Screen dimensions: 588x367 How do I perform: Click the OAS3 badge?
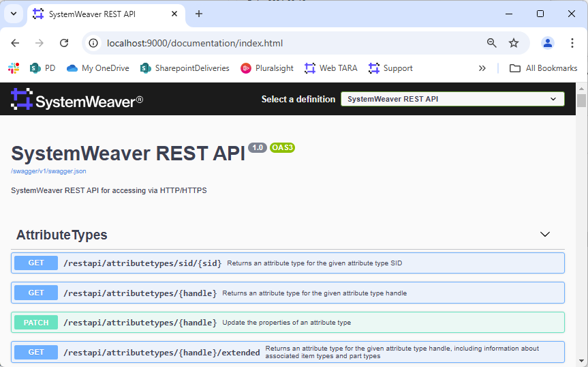(x=282, y=147)
